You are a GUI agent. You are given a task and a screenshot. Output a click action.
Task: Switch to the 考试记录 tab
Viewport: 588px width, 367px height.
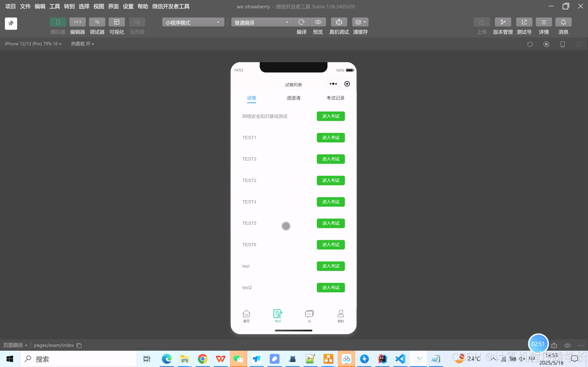click(335, 98)
